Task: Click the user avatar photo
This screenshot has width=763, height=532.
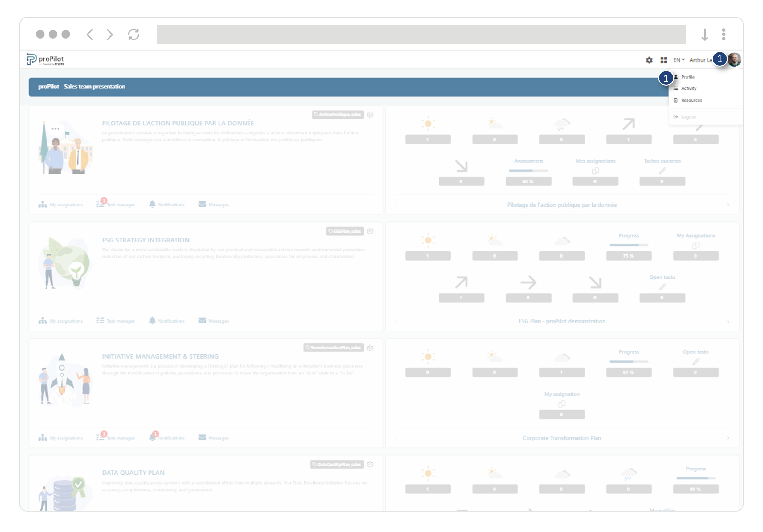Action: pyautogui.click(x=734, y=59)
